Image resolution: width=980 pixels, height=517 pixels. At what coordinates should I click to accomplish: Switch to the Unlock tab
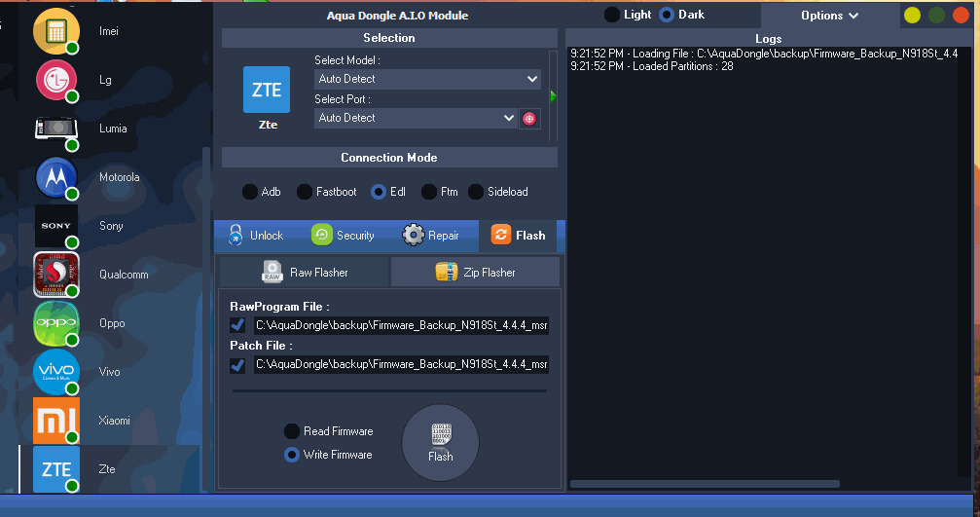click(x=256, y=235)
